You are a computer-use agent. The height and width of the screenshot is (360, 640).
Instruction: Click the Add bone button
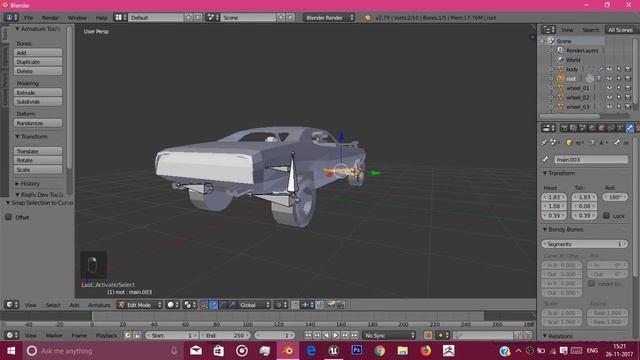coord(38,53)
